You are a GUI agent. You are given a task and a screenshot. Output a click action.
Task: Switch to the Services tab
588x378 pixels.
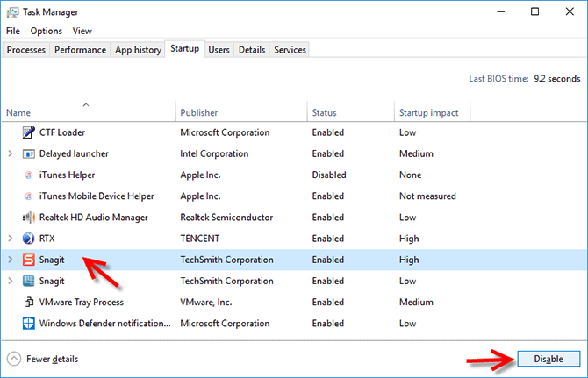290,50
